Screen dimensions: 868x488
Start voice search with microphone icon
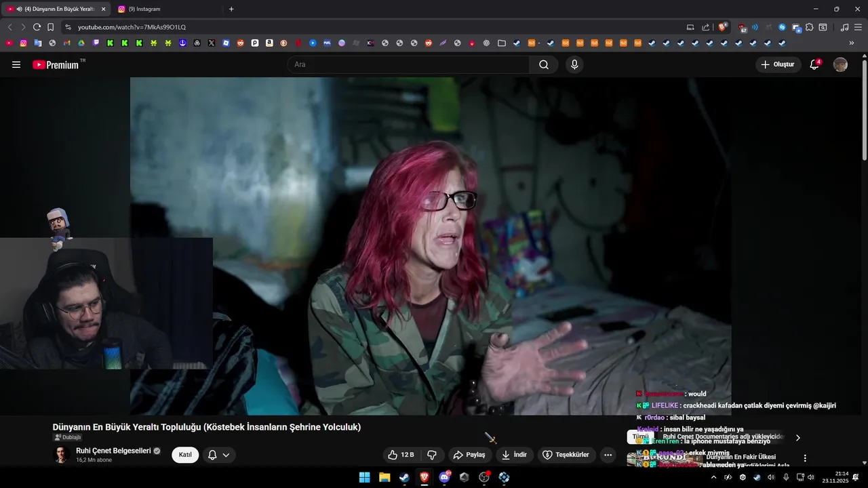574,64
